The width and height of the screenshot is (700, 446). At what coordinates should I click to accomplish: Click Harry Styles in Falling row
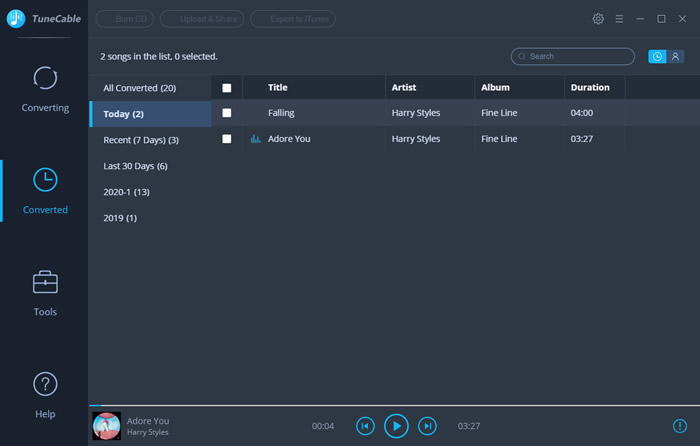click(416, 113)
